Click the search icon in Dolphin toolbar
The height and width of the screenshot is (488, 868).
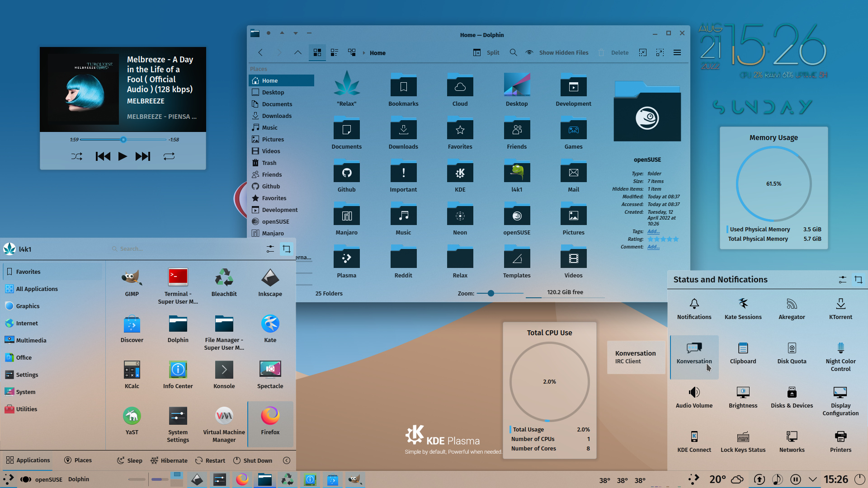pyautogui.click(x=513, y=52)
